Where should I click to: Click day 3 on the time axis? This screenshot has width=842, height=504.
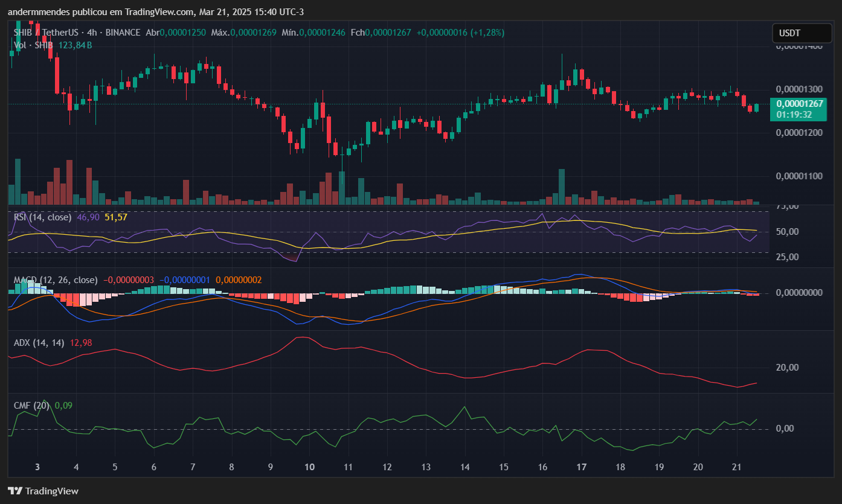(37, 467)
